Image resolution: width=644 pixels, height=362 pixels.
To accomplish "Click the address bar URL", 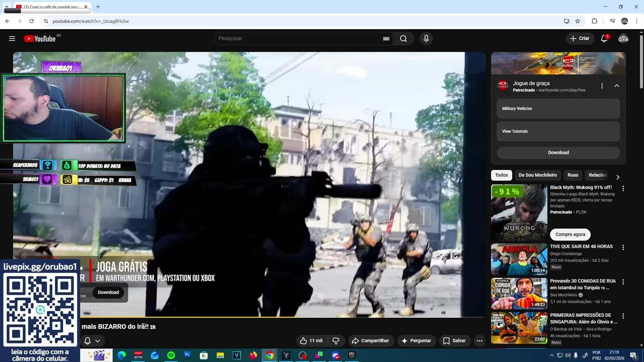I will click(91, 21).
